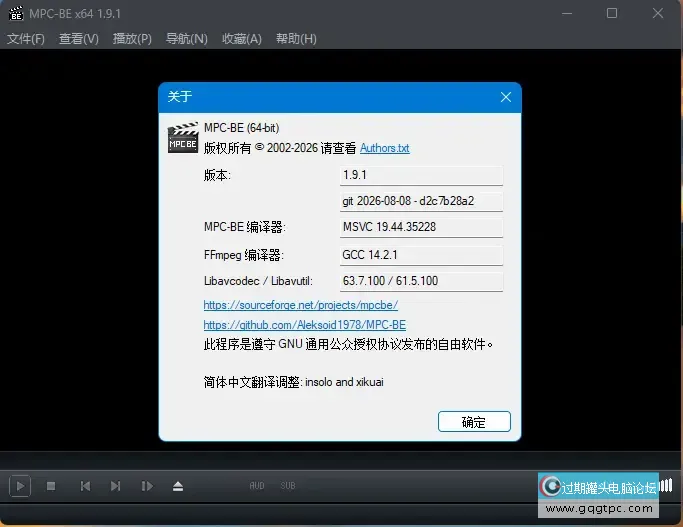Click the '关于' dialog title text

click(179, 96)
